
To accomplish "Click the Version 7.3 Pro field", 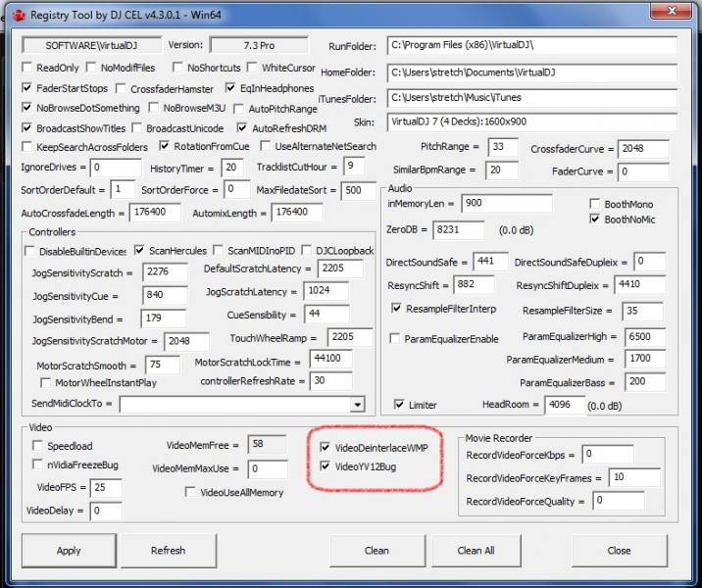I will click(x=259, y=45).
